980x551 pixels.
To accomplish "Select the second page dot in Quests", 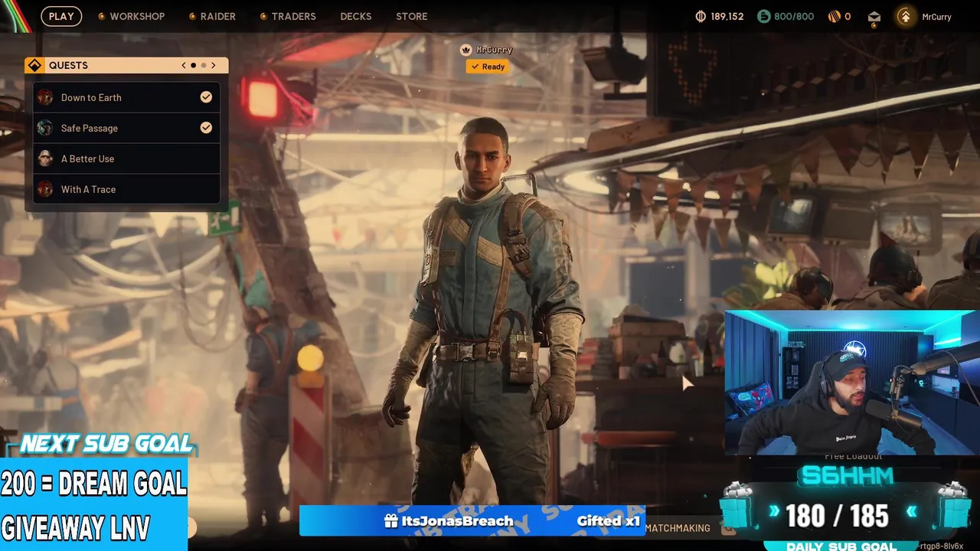I will point(204,66).
